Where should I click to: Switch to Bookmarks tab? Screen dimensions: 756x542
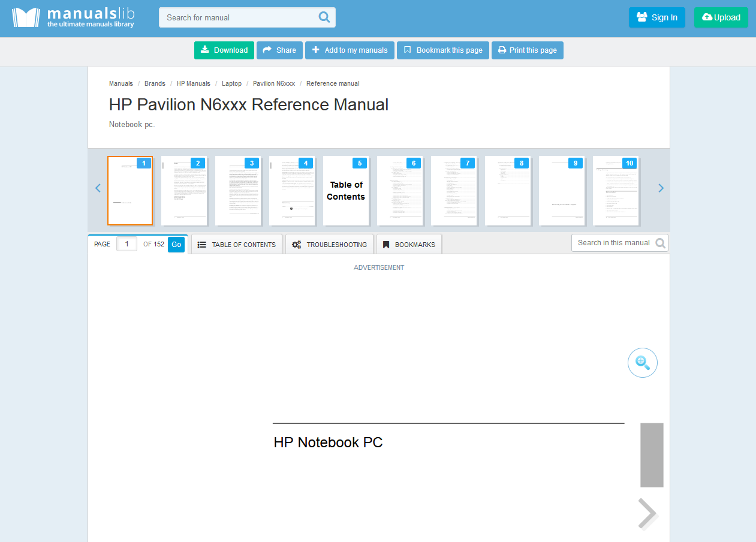pyautogui.click(x=409, y=245)
